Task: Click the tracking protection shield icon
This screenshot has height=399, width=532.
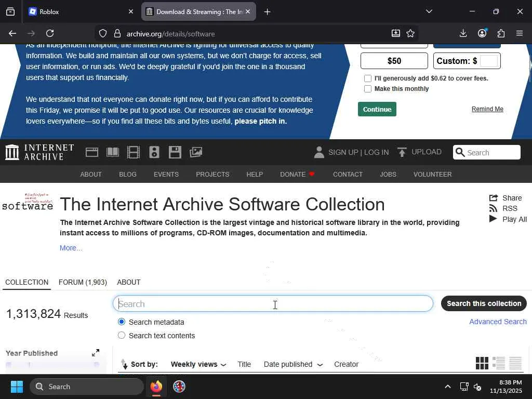Action: click(x=103, y=33)
